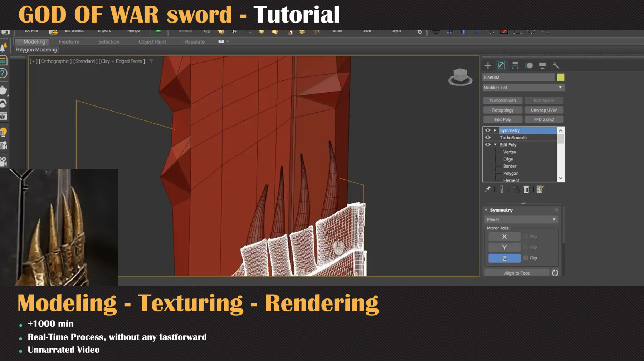Image resolution: width=644 pixels, height=361 pixels.
Task: Open the Modifier List dropdown
Action: pyautogui.click(x=523, y=88)
